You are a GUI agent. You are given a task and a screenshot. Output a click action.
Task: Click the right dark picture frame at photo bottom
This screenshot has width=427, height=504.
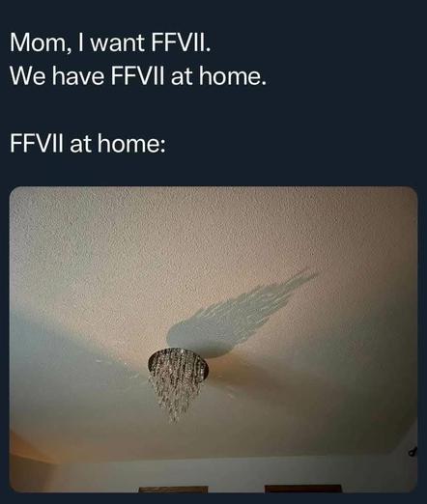(x=303, y=489)
